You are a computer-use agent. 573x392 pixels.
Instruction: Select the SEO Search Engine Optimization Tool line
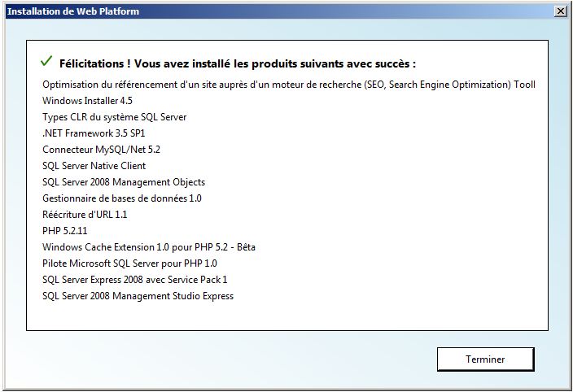[289, 85]
